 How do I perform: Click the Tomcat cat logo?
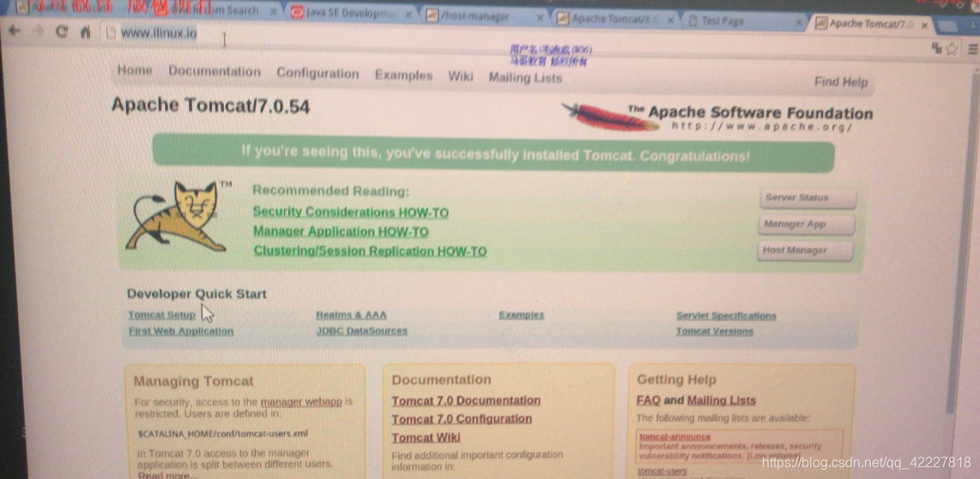[177, 217]
